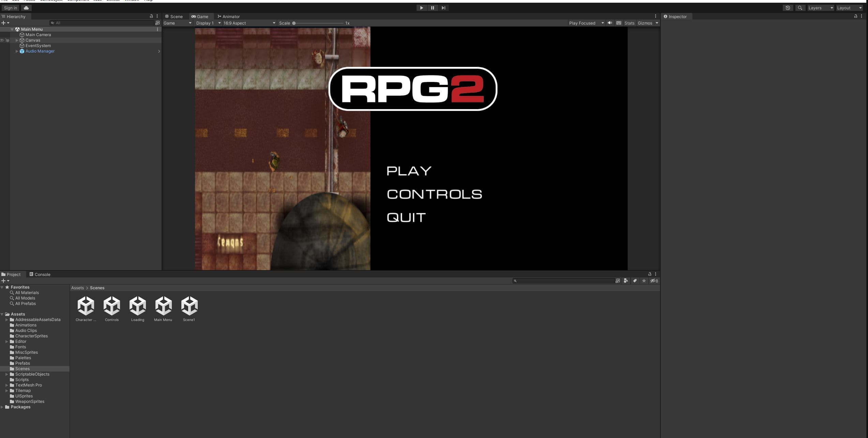
Task: Focus the Project search field
Action: (x=564, y=281)
